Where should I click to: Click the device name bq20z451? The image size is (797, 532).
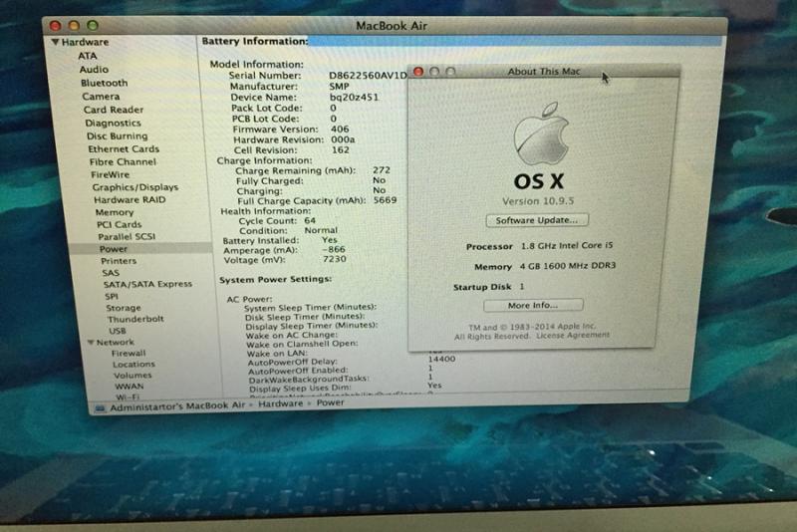coord(355,97)
